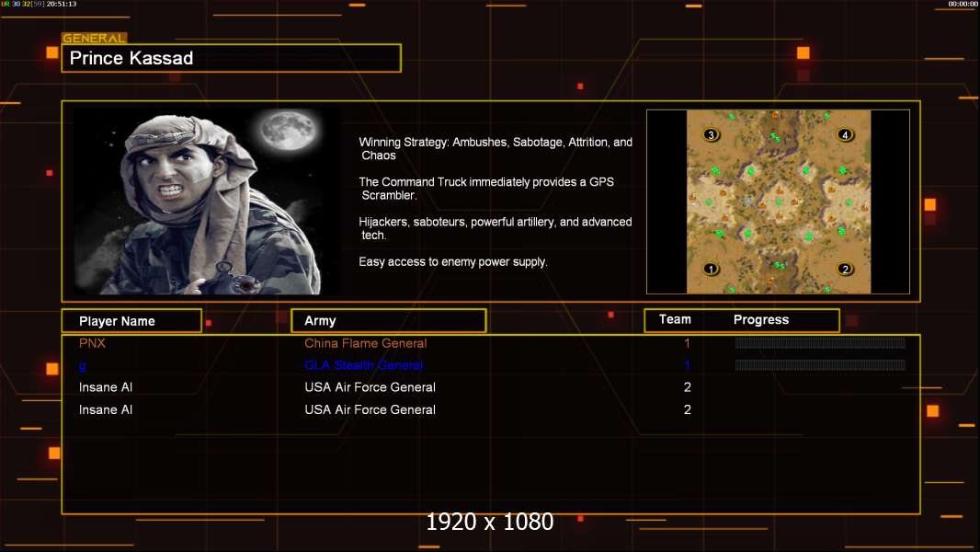
Task: Click the 00:00:00 timer readout
Action: (x=963, y=4)
